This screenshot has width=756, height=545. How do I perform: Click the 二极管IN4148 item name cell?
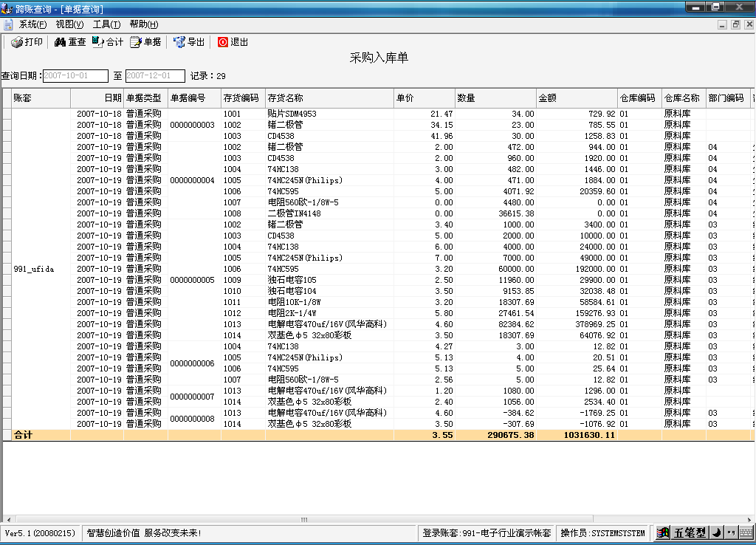pos(329,213)
